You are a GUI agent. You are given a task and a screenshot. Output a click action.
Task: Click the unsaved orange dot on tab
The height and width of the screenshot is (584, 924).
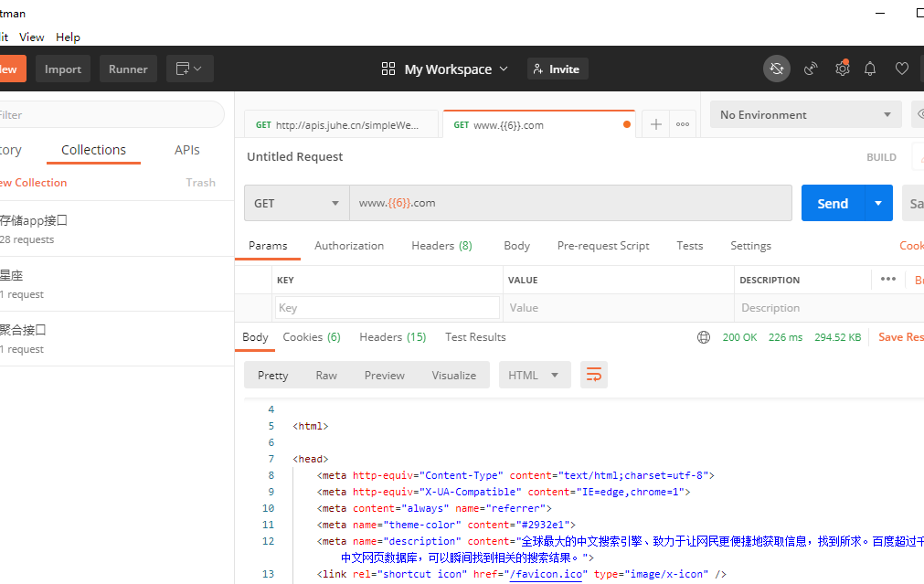[x=627, y=124]
